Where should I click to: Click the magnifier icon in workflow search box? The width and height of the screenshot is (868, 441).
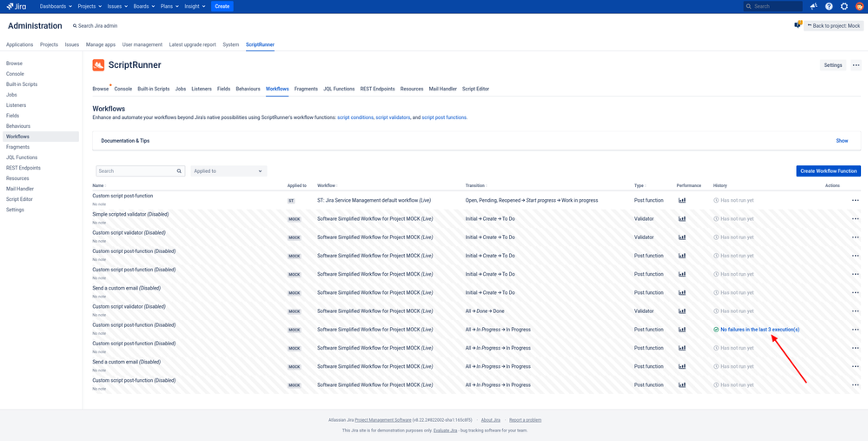click(x=179, y=171)
